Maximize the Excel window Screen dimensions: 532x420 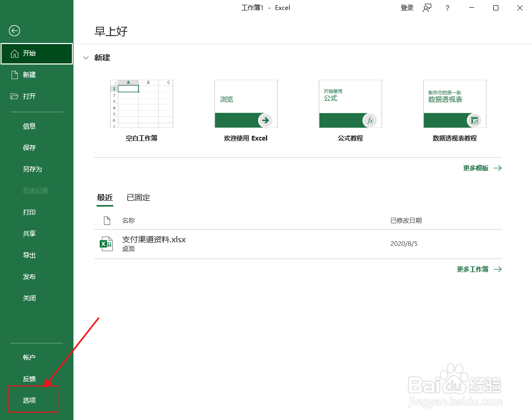click(x=496, y=8)
